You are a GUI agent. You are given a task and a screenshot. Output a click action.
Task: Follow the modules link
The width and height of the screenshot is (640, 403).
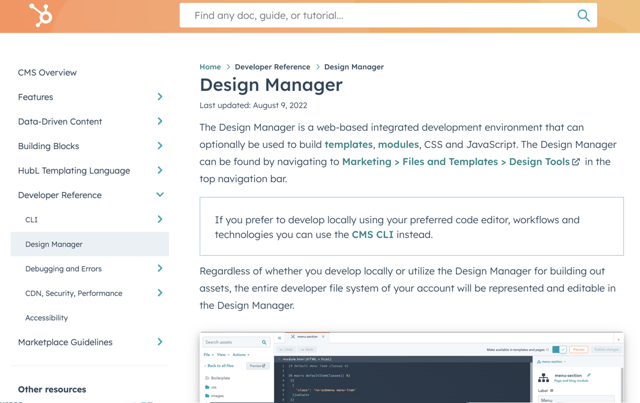coord(398,145)
